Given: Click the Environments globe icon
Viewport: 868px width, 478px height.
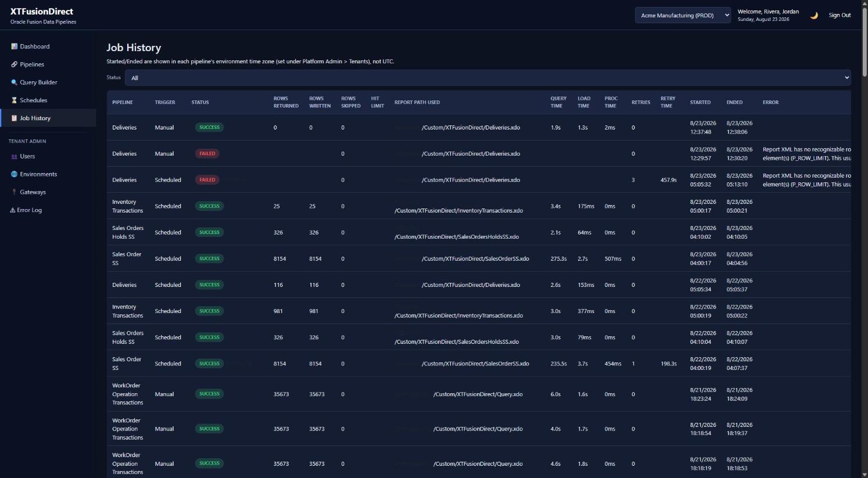Looking at the screenshot, I should click(15, 174).
